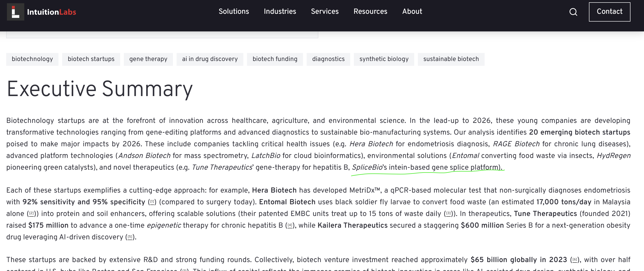The height and width of the screenshot is (271, 644).
Task: Select the sustainable biotech tag
Action: coord(451,59)
